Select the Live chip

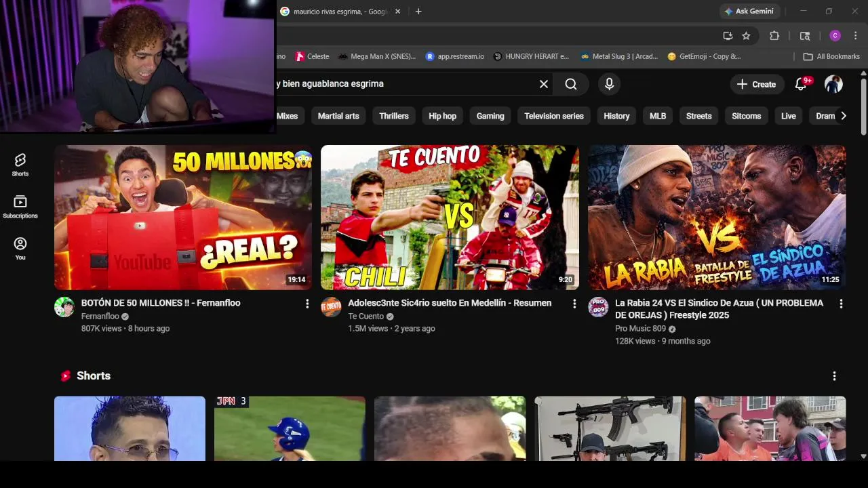pyautogui.click(x=788, y=116)
